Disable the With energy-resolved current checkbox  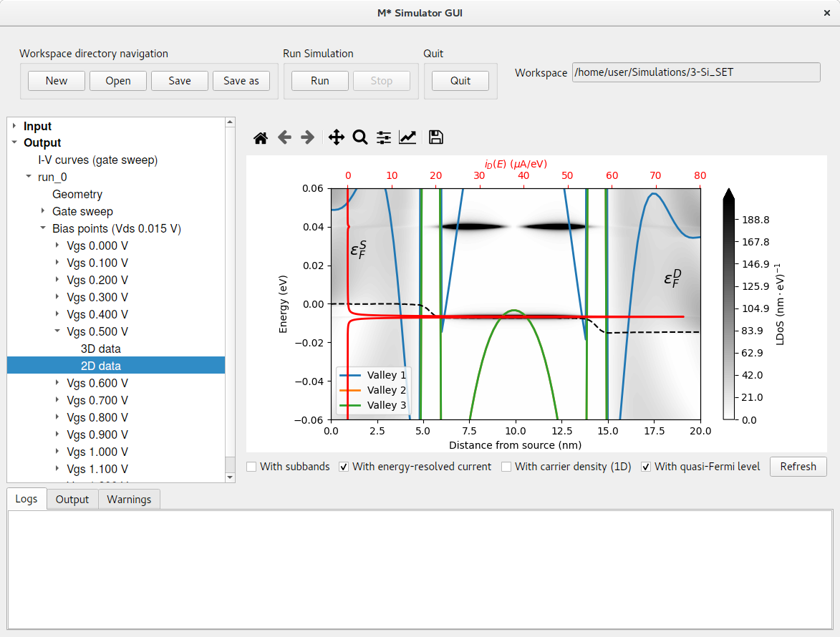pos(344,466)
